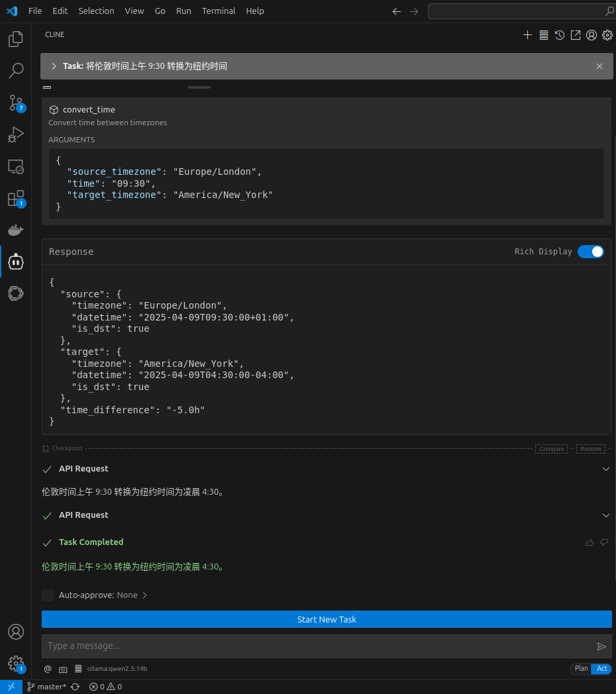616x694 pixels.
Task: Open Remote Explorer view
Action: pyautogui.click(x=15, y=166)
